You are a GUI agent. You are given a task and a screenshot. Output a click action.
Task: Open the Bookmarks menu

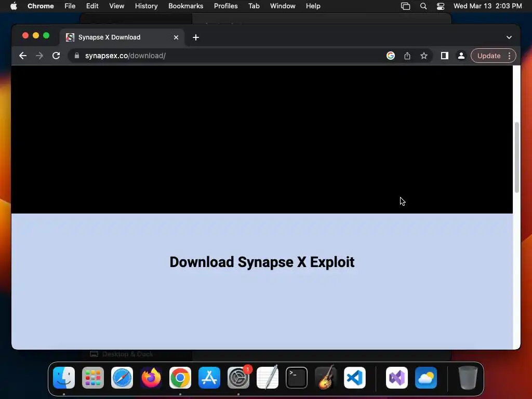(x=185, y=6)
